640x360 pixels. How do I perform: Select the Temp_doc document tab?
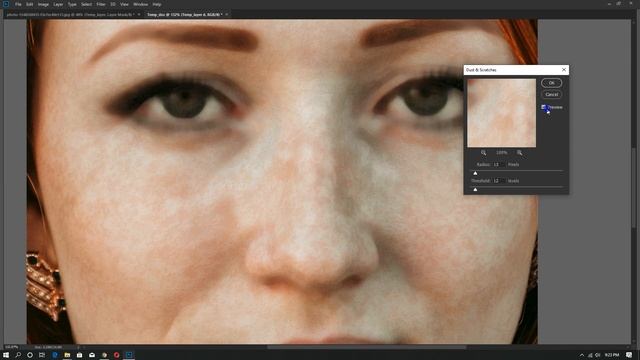coord(184,14)
